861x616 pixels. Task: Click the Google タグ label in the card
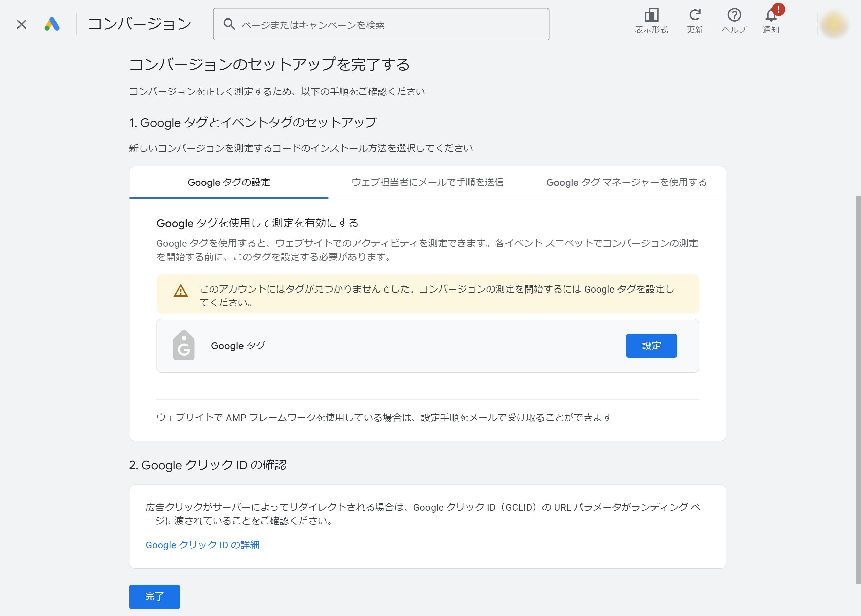[238, 346]
